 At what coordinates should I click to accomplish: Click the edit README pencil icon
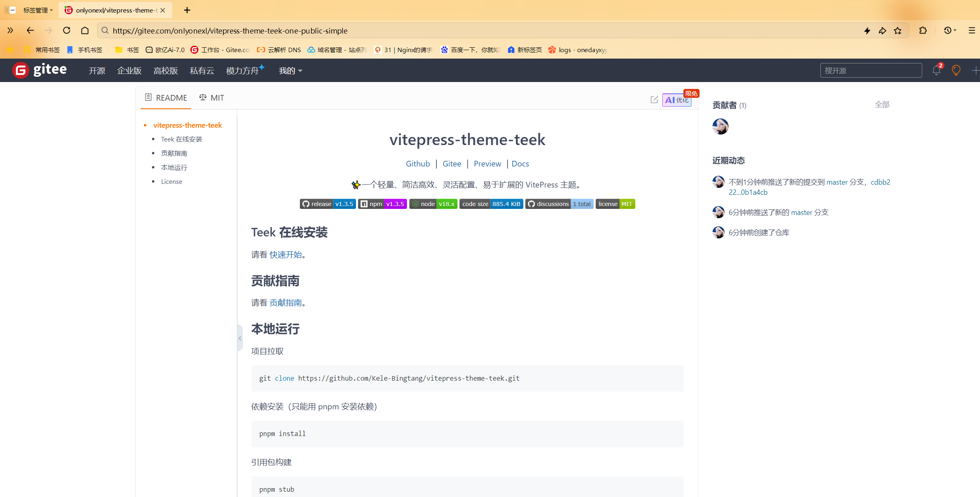654,99
